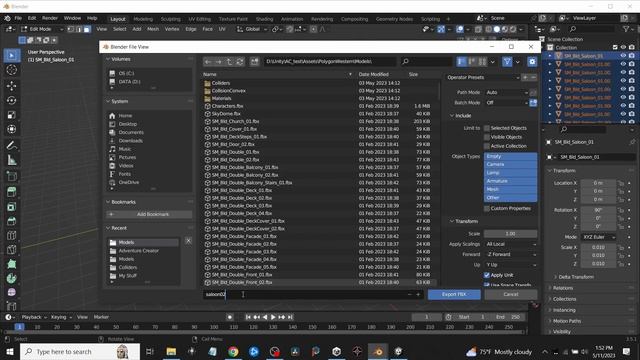This screenshot has width=640, height=360.
Task: Open the Batch Mode dropdown
Action: (x=507, y=103)
